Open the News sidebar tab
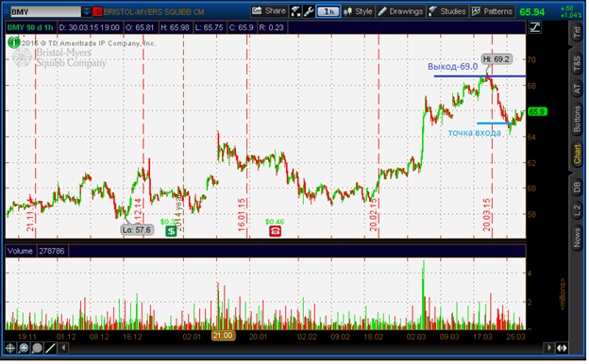The width and height of the screenshot is (589, 364). [x=577, y=237]
